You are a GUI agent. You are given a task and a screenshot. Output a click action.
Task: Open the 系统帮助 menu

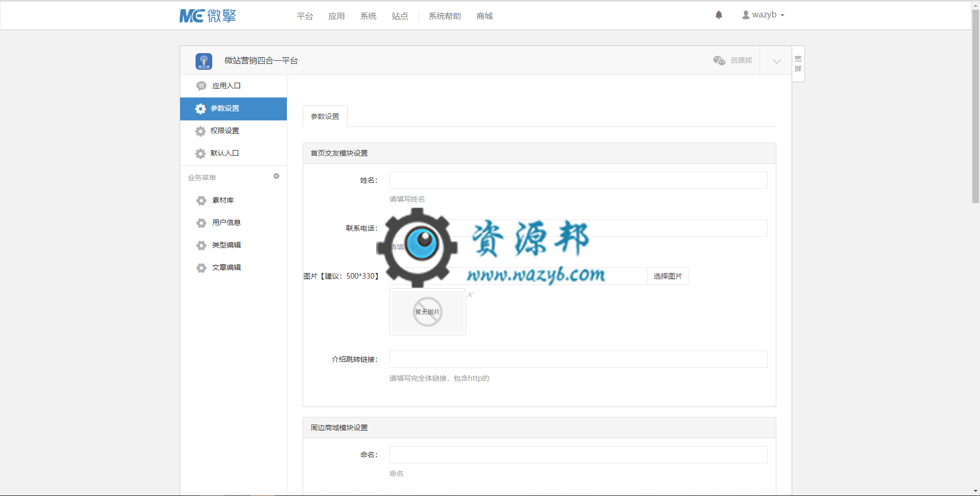point(445,16)
